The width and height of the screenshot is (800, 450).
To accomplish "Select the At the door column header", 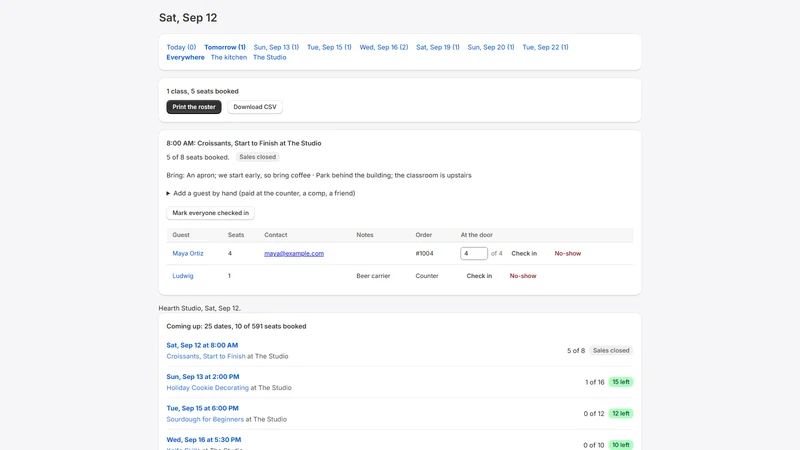I will (x=477, y=235).
